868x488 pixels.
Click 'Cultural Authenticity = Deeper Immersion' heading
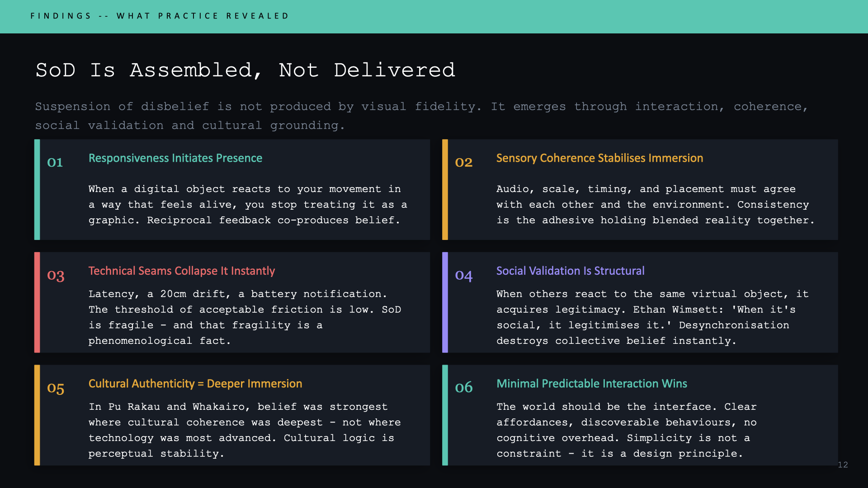pyautogui.click(x=195, y=384)
